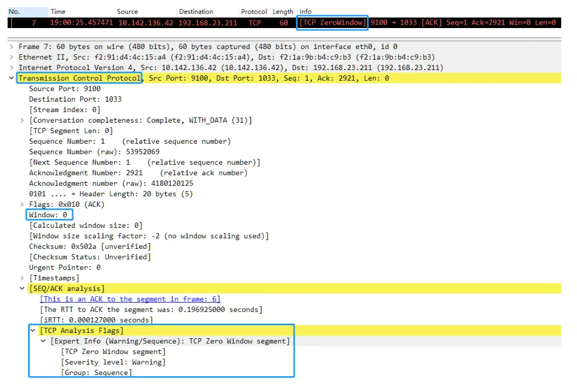Select Acknowledgment number (raw): 4180120125

click(111, 183)
